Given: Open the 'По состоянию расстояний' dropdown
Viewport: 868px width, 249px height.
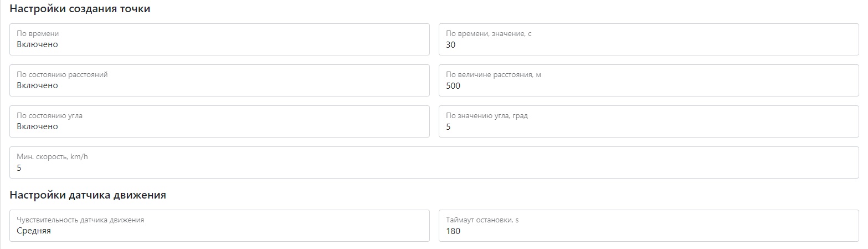Looking at the screenshot, I should 219,80.
